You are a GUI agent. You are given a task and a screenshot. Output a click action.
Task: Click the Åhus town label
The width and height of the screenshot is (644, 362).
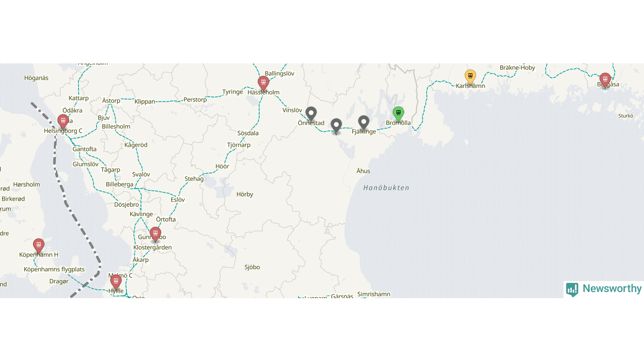tap(363, 171)
